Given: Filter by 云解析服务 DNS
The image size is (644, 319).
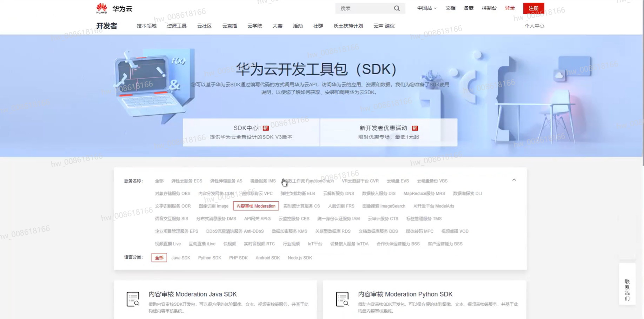Looking at the screenshot, I should point(338,194).
